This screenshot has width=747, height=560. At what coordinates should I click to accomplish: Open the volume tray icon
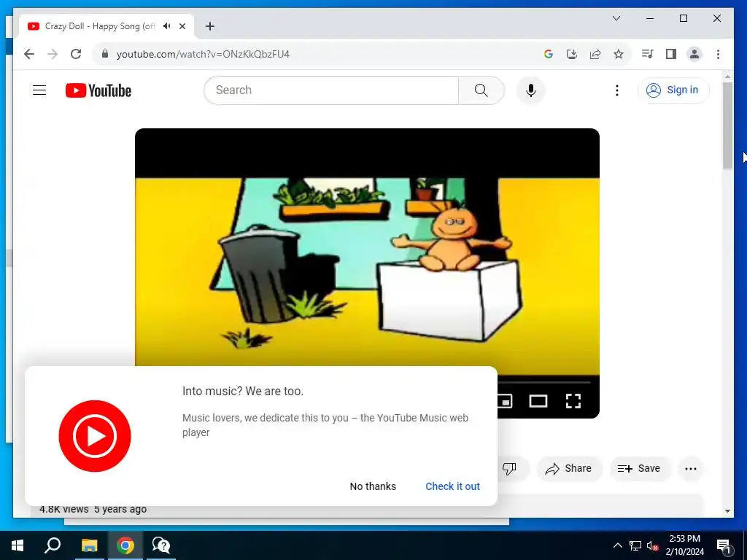(653, 545)
